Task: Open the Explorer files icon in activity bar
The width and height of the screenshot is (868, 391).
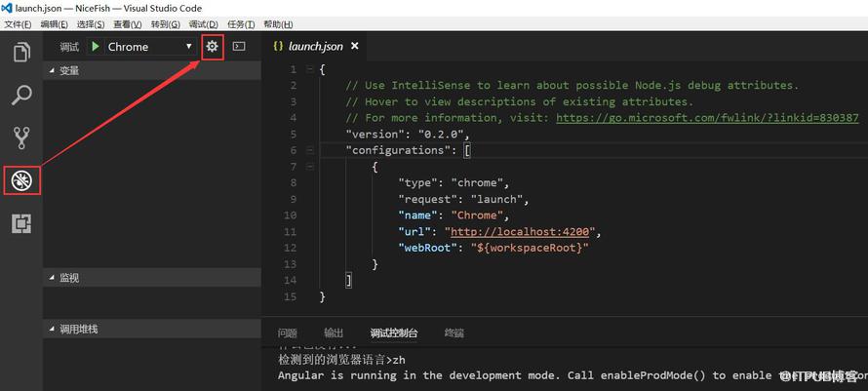Action: click(x=21, y=52)
